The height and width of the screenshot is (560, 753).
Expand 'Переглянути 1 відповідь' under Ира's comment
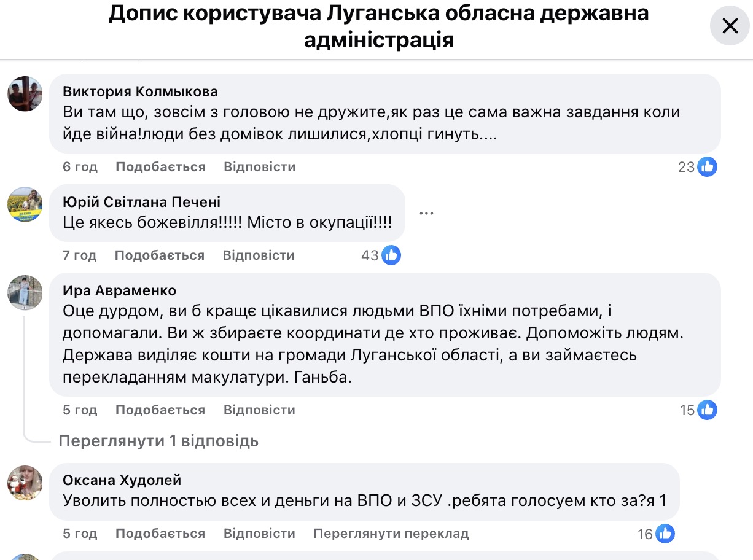pyautogui.click(x=158, y=441)
